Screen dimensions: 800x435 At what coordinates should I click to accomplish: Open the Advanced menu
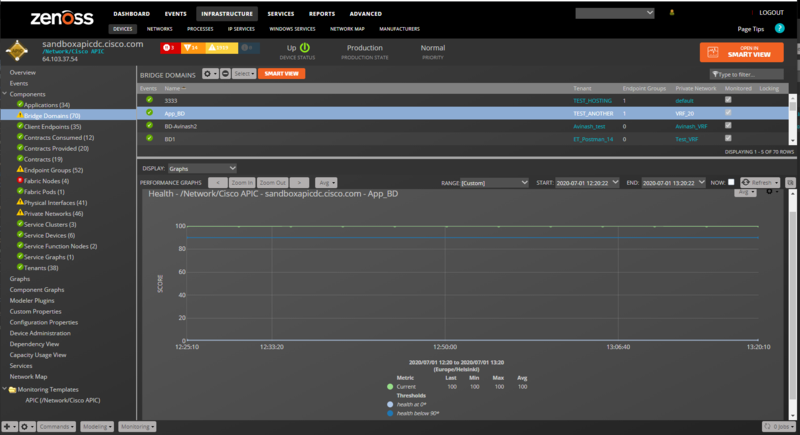point(365,14)
